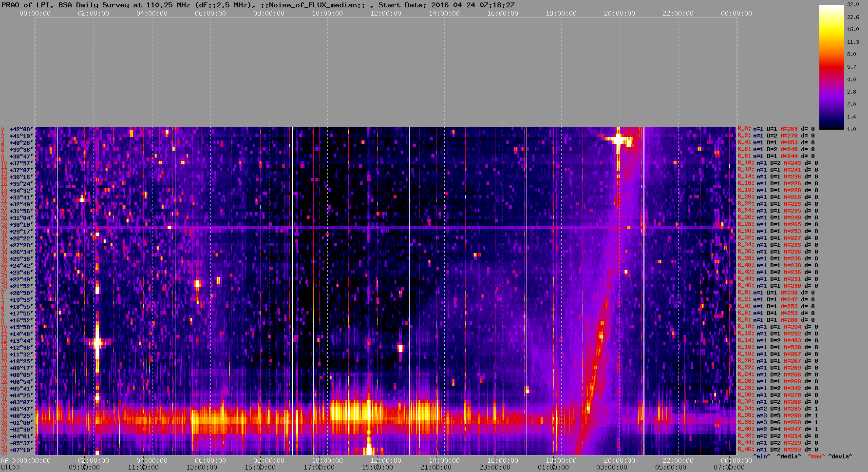The image size is (868, 472).
Task: Click the R_16 stats line with M=539
Action: coord(778,348)
